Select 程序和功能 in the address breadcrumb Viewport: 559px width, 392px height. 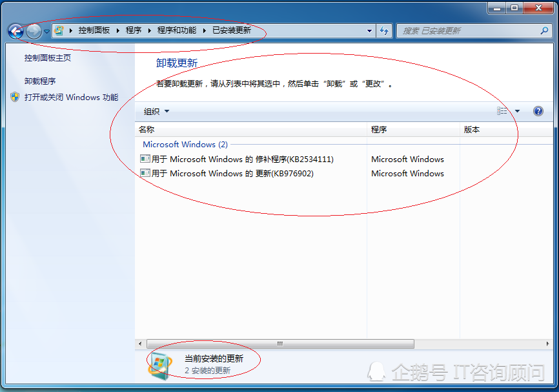coord(177,30)
